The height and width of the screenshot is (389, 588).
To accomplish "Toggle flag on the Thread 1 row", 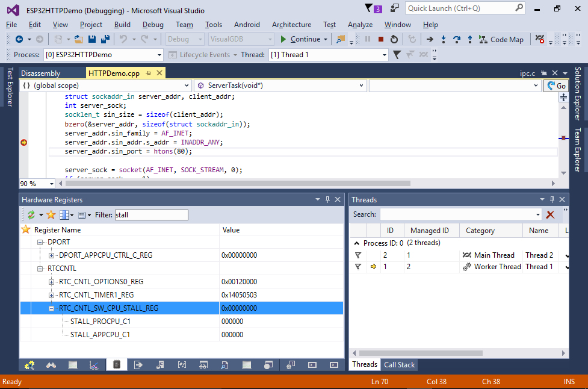I will click(x=358, y=267).
